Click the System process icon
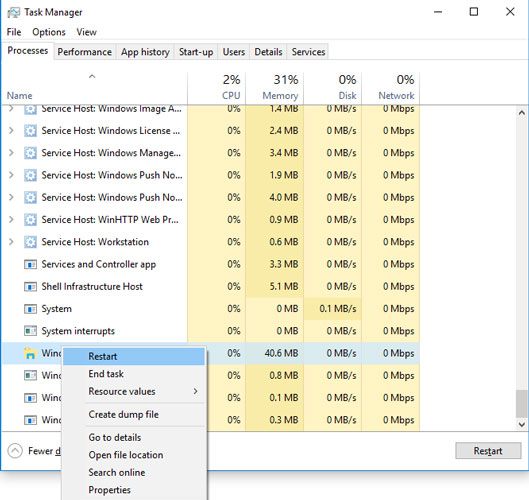Screen dimensions: 529x500 (30, 309)
